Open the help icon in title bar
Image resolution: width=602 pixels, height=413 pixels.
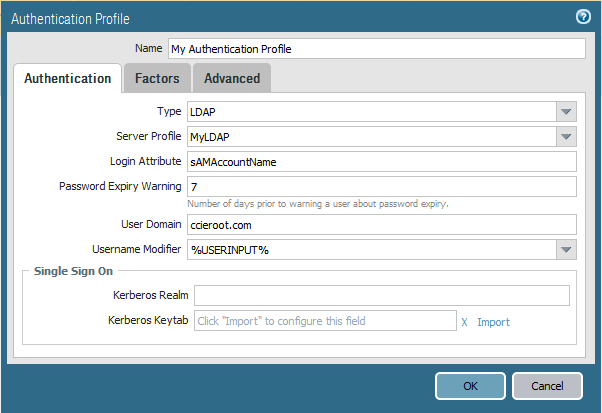583,17
